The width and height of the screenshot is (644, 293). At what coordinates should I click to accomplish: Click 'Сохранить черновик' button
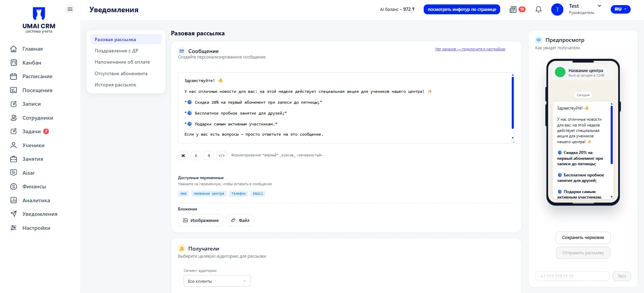coord(583,238)
